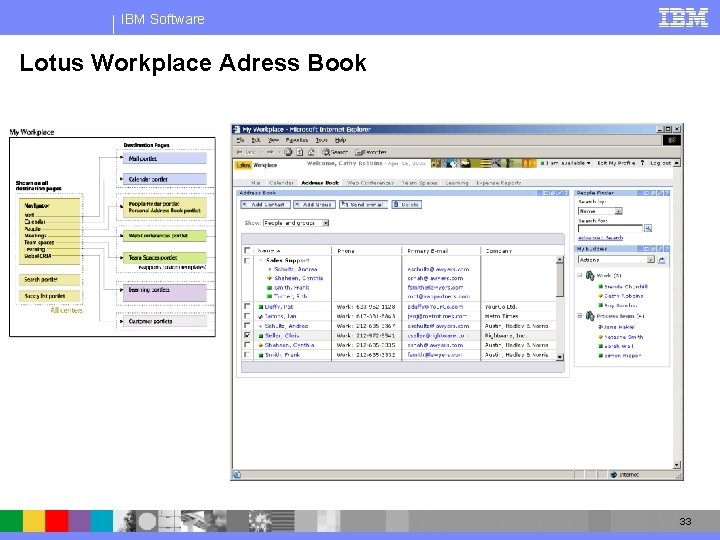Viewport: 720px width, 540px height.
Task: Click the Edit My Profile link
Action: [616, 163]
